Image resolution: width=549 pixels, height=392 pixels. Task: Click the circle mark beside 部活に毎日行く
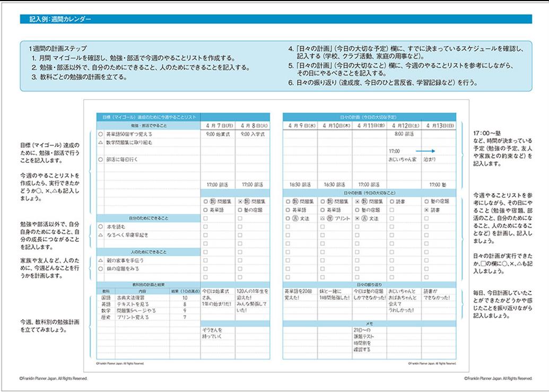pyautogui.click(x=101, y=159)
